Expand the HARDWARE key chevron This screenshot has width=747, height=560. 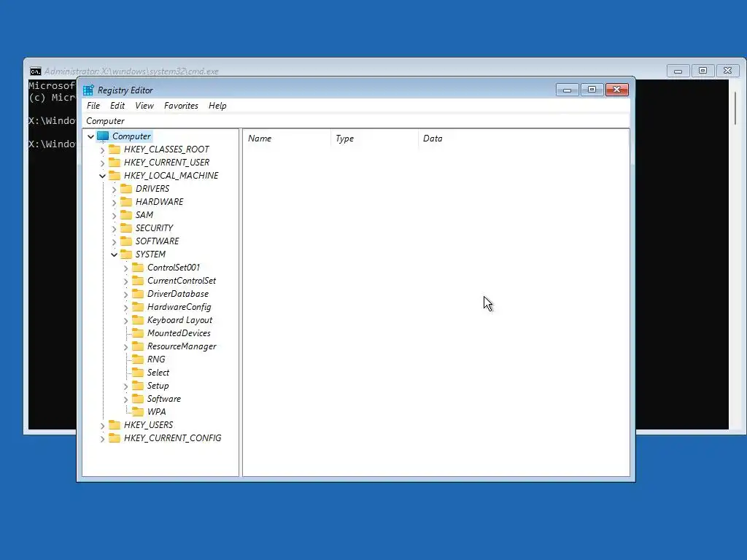click(x=114, y=203)
